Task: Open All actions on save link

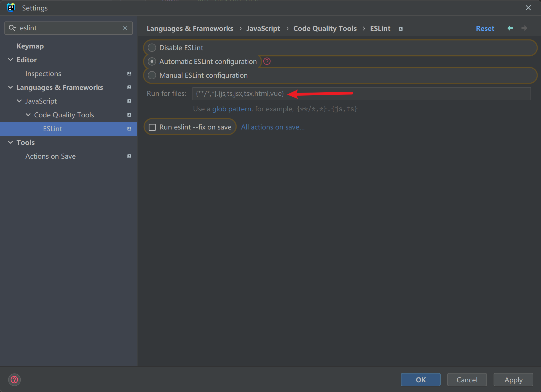Action: click(x=273, y=127)
